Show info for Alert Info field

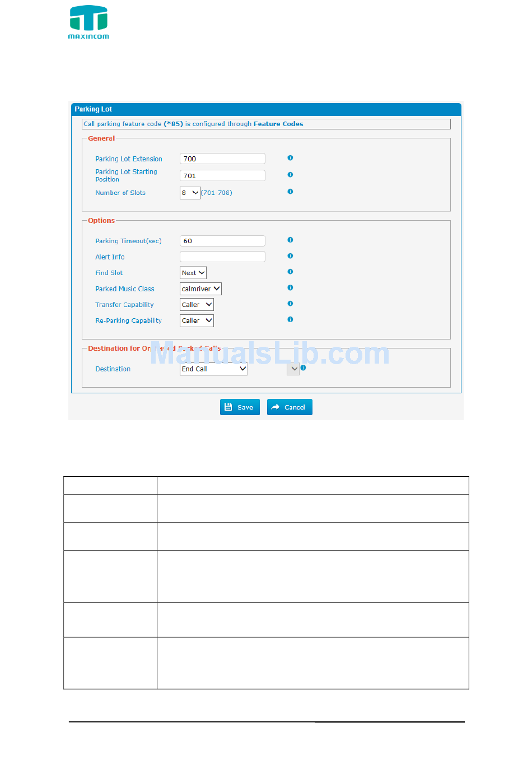[x=290, y=256]
